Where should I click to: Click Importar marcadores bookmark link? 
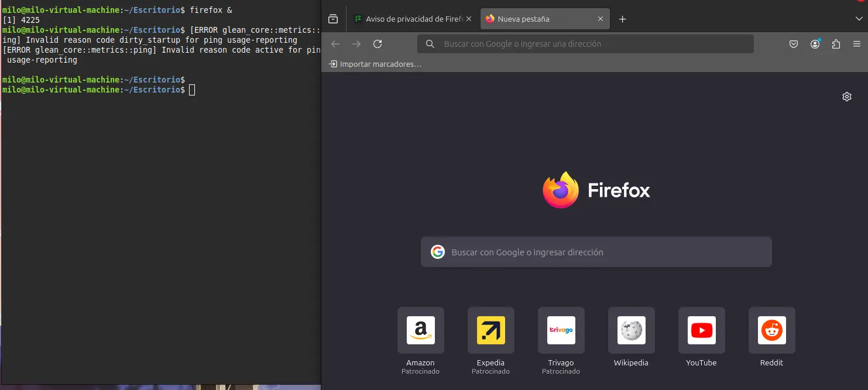point(375,64)
